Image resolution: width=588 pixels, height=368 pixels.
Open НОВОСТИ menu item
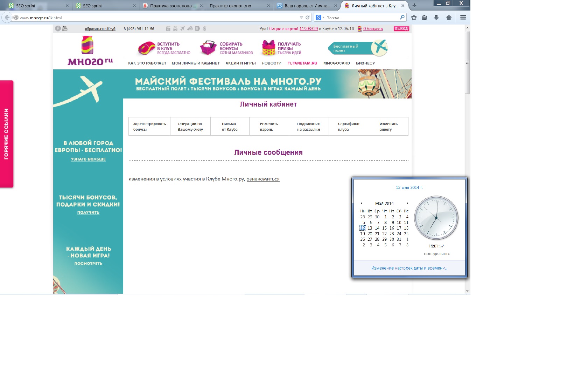[272, 63]
